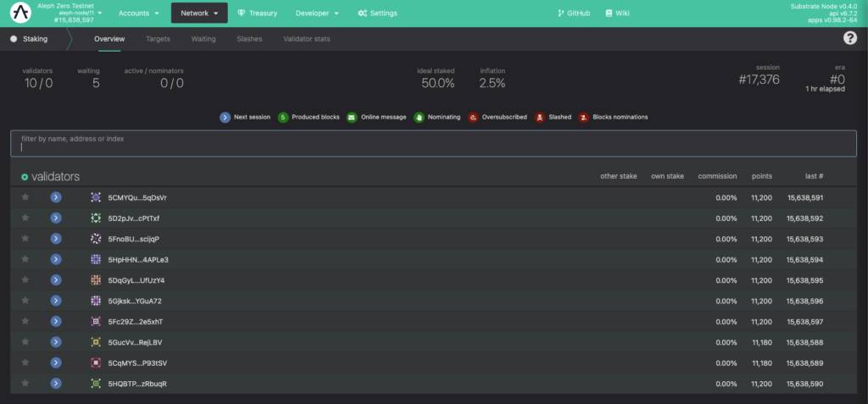Screen dimensions: 868x404
Task: Click the Next session legend icon
Action: click(x=225, y=117)
